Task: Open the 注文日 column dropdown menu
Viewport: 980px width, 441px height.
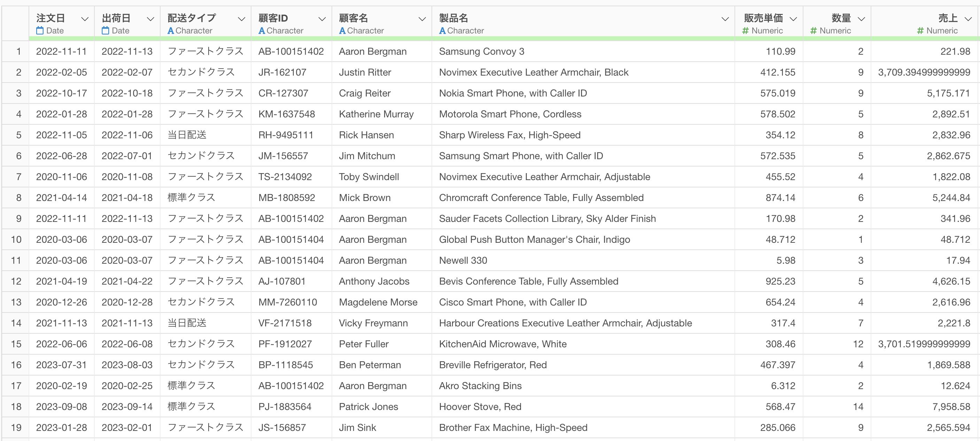Action: [x=85, y=19]
